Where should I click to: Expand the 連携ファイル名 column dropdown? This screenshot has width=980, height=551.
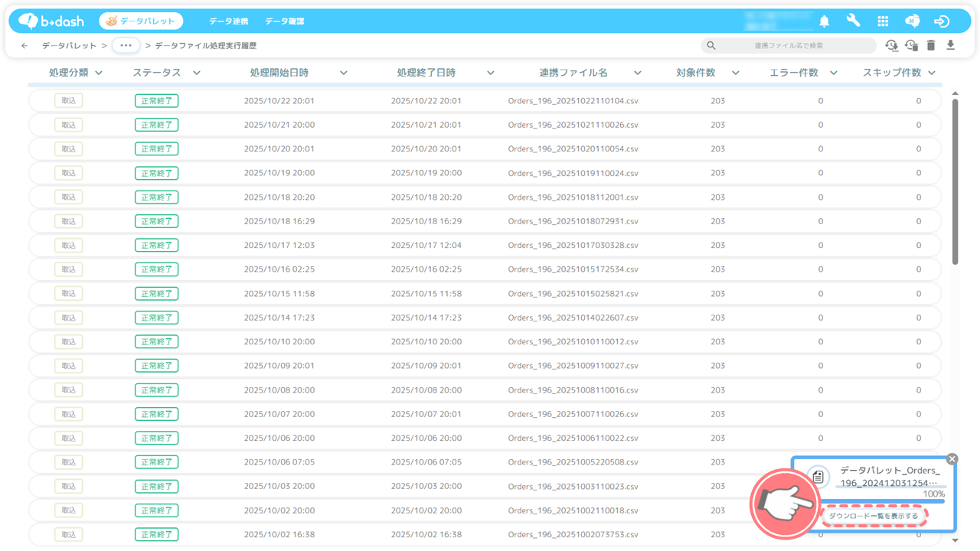coord(638,73)
